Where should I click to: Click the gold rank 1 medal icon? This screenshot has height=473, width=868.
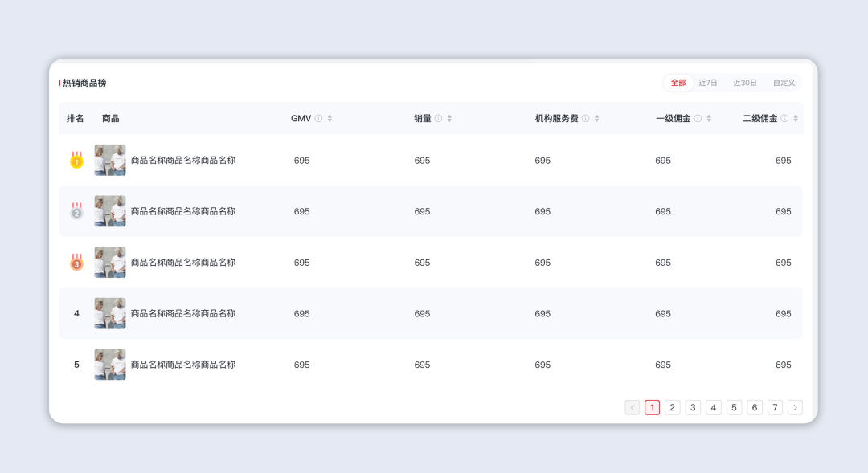(76, 161)
